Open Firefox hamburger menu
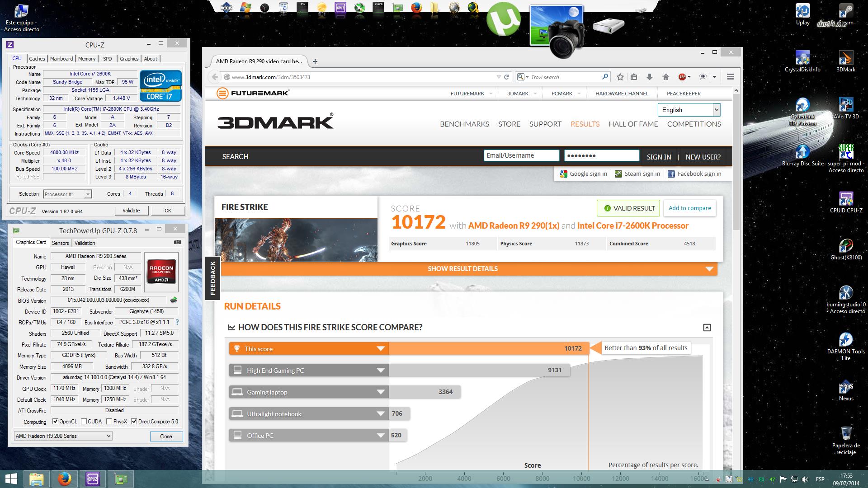Screen dimensions: 868x488 point(730,77)
